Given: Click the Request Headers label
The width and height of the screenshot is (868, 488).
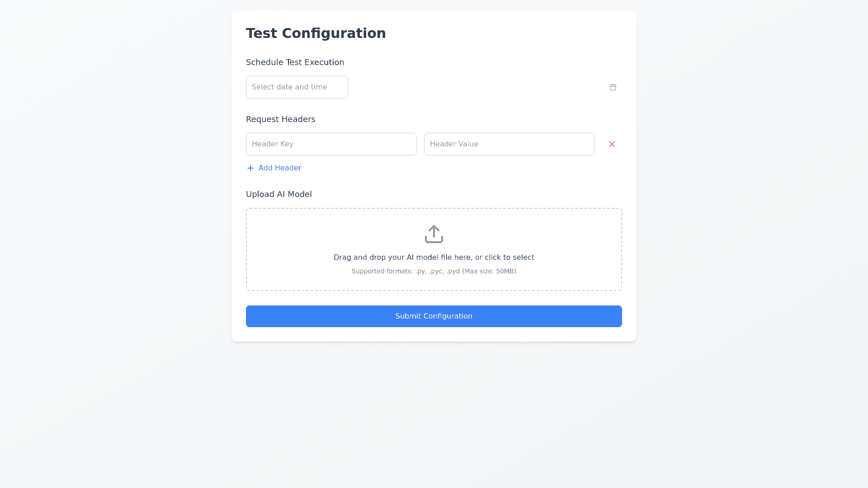Looking at the screenshot, I should point(280,119).
